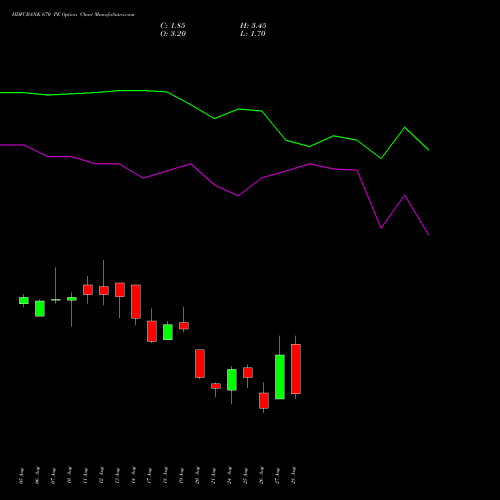
Task: Click the purple indicator line's last peak
Action: (x=405, y=195)
